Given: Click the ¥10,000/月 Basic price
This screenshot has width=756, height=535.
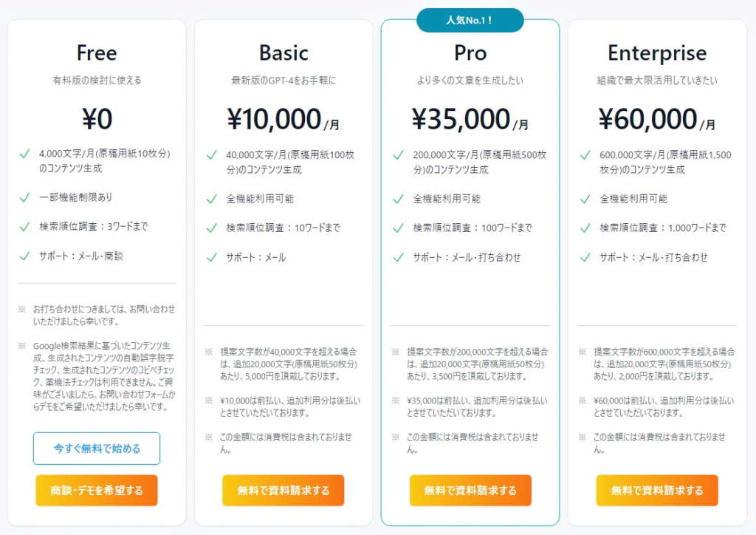Looking at the screenshot, I should pos(283,119).
